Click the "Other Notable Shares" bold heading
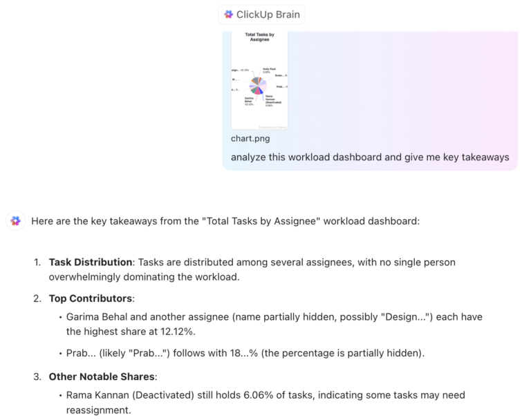Screen dimensions: 531x420 pyautogui.click(x=102, y=377)
